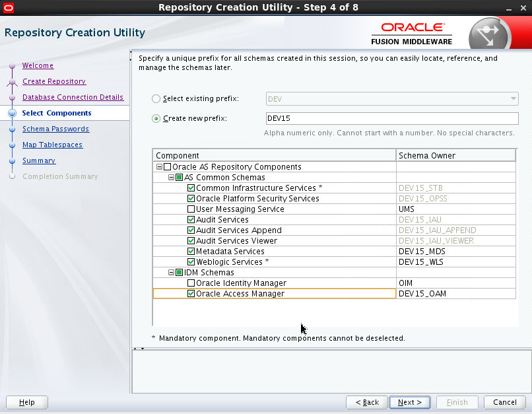Toggle the Weblogic Services checkbox
The width and height of the screenshot is (532, 414).
[x=191, y=261]
